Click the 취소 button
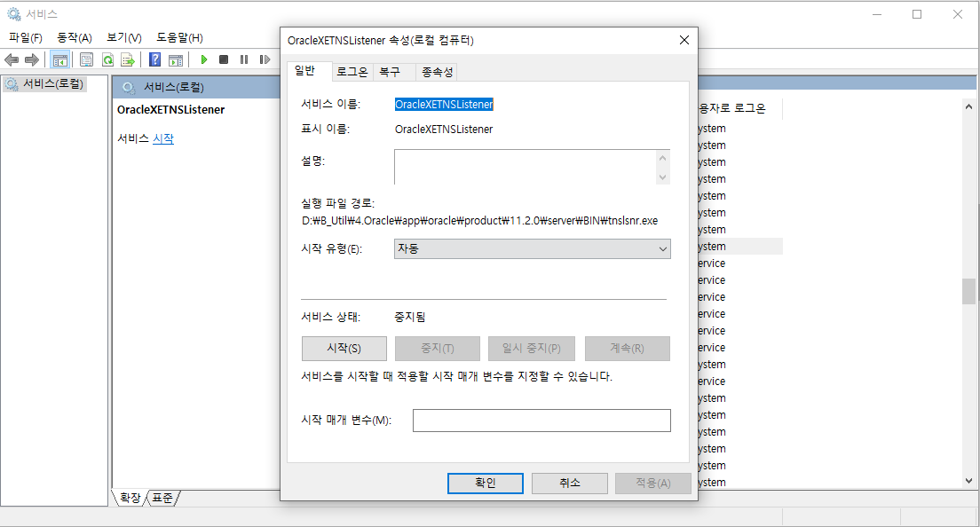Screen dimensions: 980x527 pyautogui.click(x=569, y=483)
